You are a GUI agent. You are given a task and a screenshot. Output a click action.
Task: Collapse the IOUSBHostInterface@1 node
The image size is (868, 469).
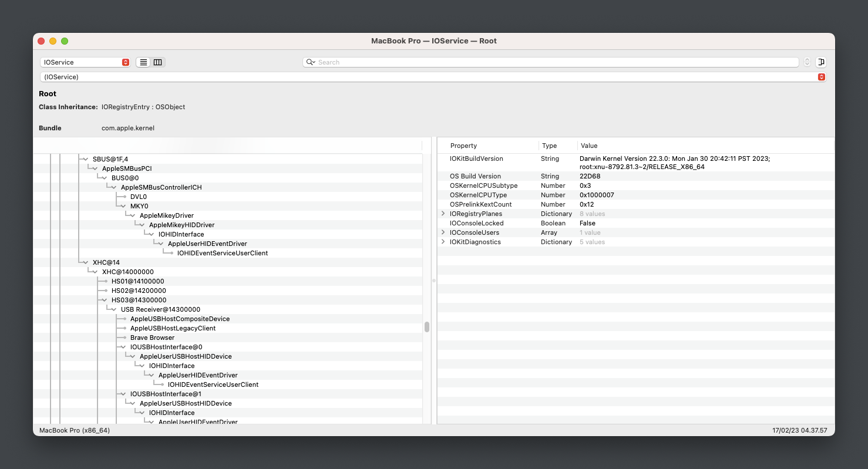coord(123,394)
